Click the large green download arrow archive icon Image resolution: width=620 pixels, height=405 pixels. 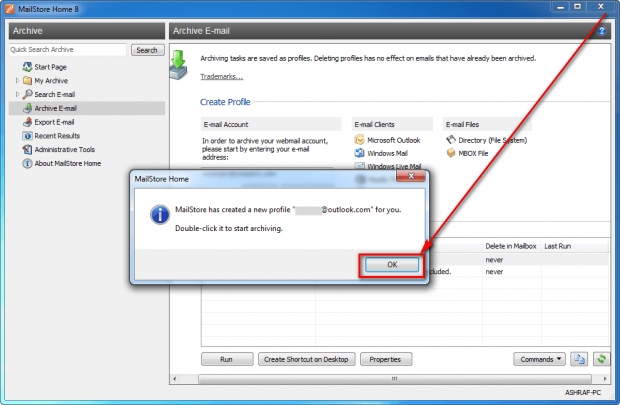pyautogui.click(x=179, y=65)
